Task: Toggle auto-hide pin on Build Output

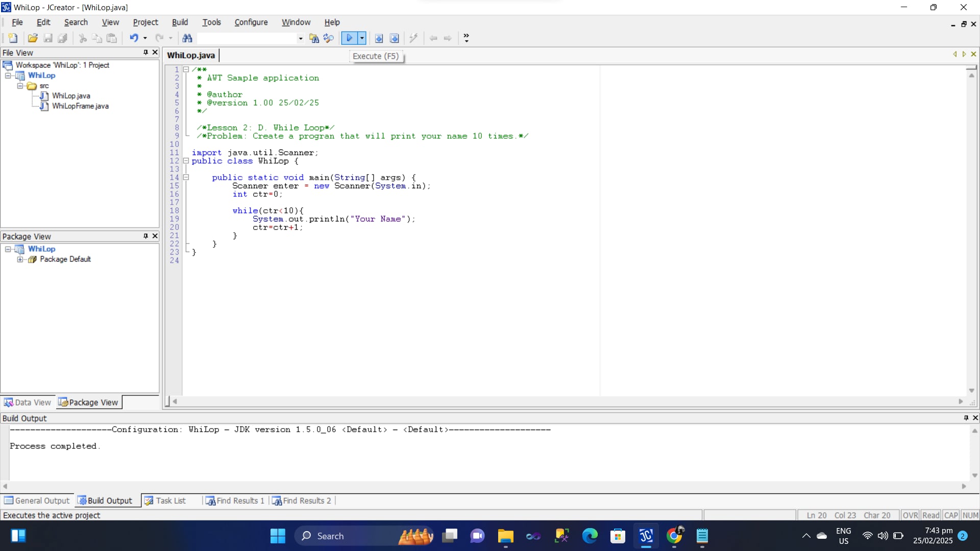Action: point(966,418)
